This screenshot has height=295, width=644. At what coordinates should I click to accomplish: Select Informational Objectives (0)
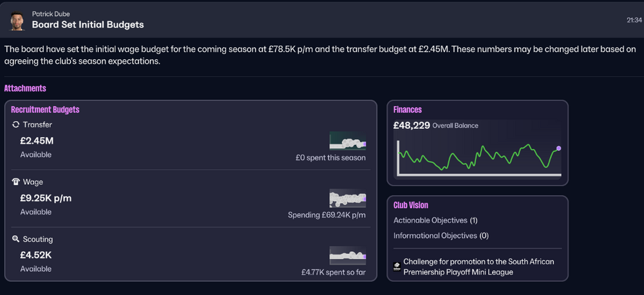point(441,236)
